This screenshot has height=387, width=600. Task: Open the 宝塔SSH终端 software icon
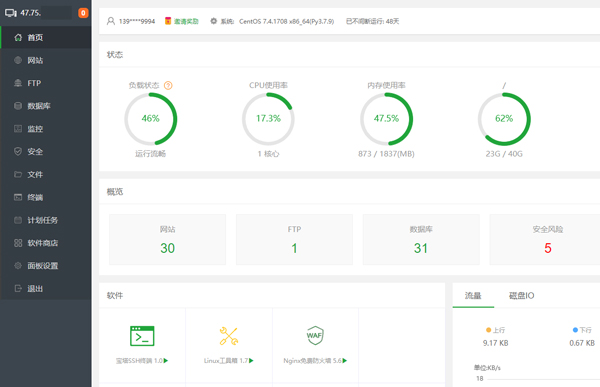point(142,336)
